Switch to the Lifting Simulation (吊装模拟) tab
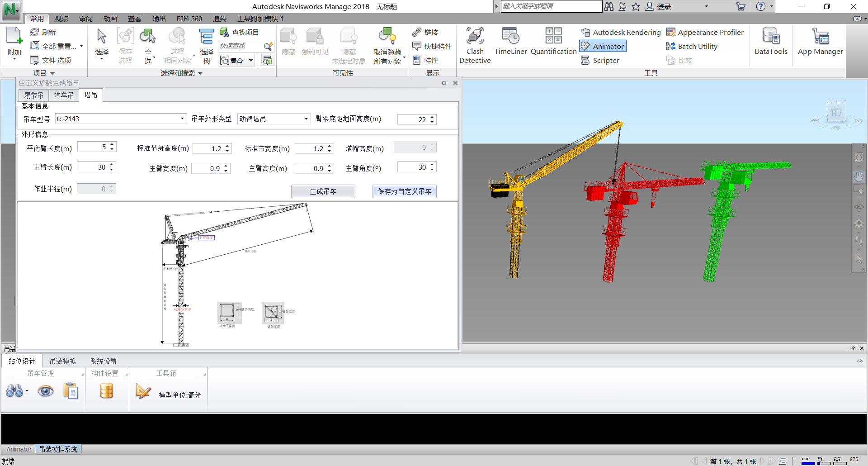This screenshot has width=868, height=466. coord(63,361)
